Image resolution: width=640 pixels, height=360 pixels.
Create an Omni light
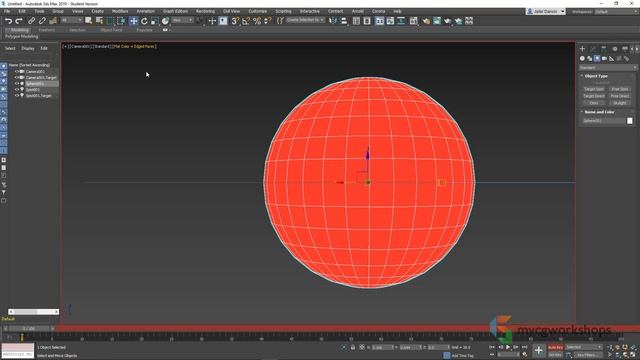tap(594, 103)
